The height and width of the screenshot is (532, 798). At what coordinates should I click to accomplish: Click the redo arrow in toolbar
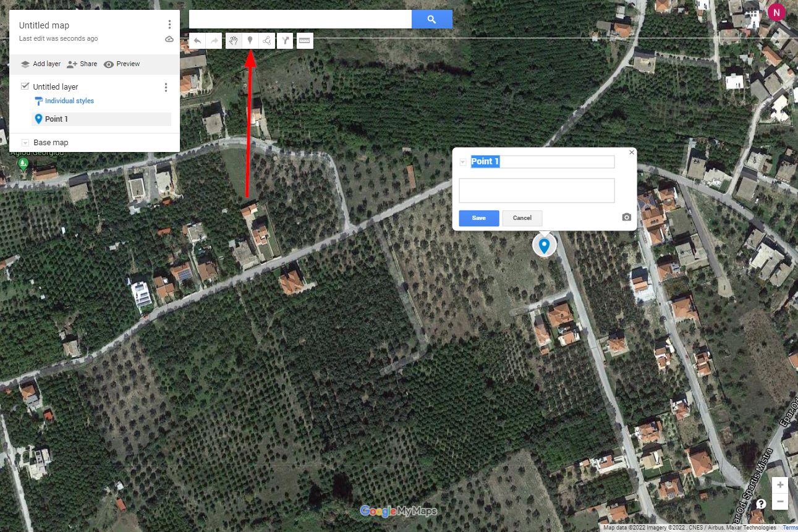pos(214,41)
